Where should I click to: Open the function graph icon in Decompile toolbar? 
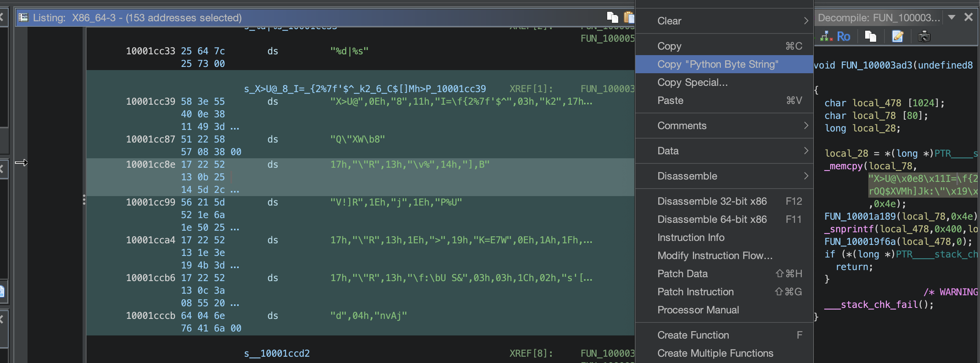826,37
